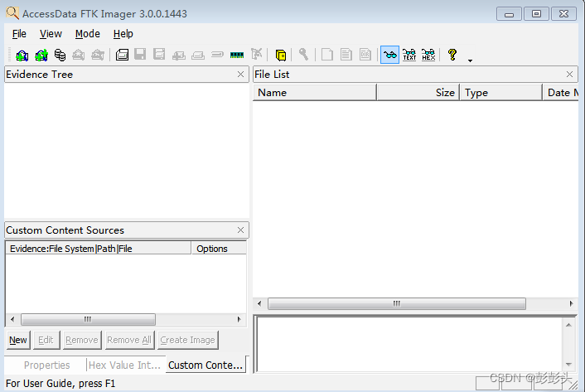Screen dimensions: 585x392
Task: Click the yellow safe Obtain Protected Files icon
Action: (x=281, y=56)
